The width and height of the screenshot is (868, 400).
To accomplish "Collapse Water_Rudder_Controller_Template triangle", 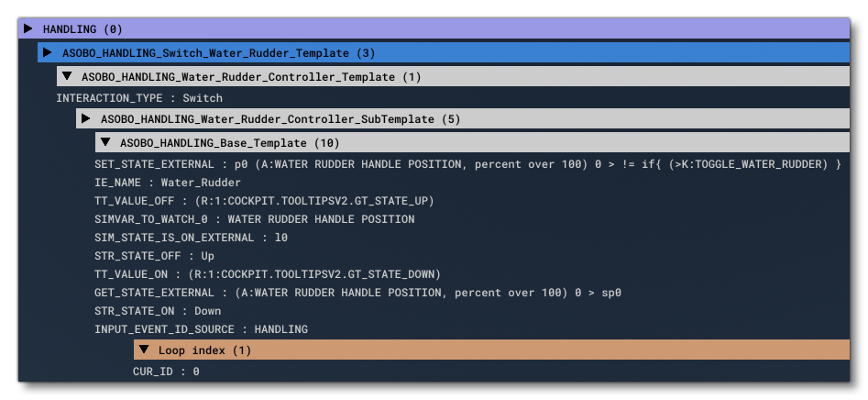I will [67, 76].
